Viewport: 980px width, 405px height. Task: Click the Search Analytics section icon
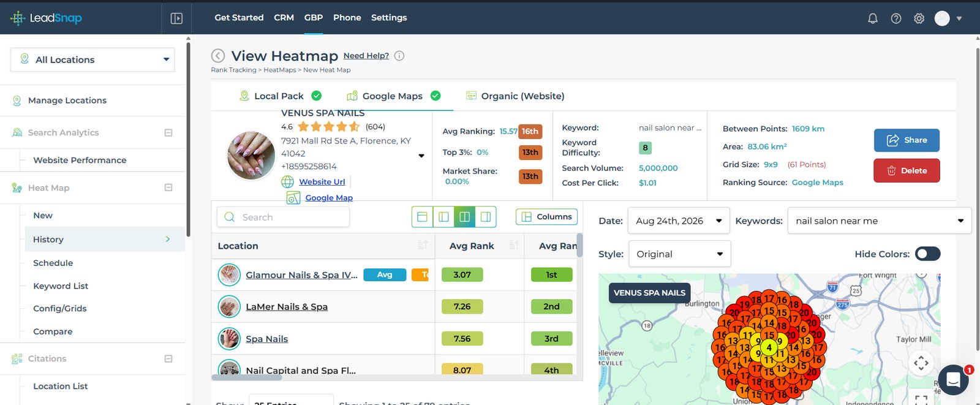click(17, 132)
